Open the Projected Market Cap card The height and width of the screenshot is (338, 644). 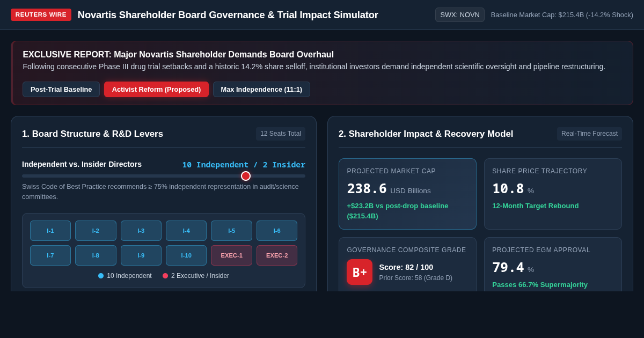pyautogui.click(x=407, y=194)
